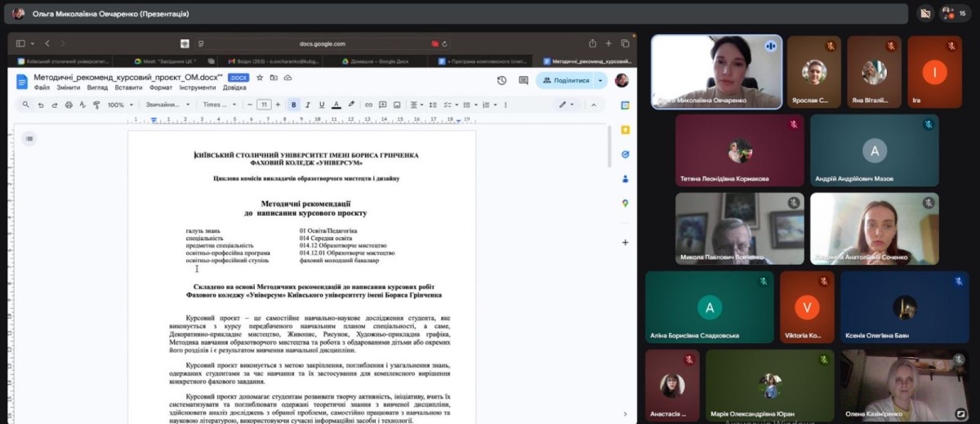980x424 pixels.
Task: Toggle underline formatting button
Action: click(322, 105)
